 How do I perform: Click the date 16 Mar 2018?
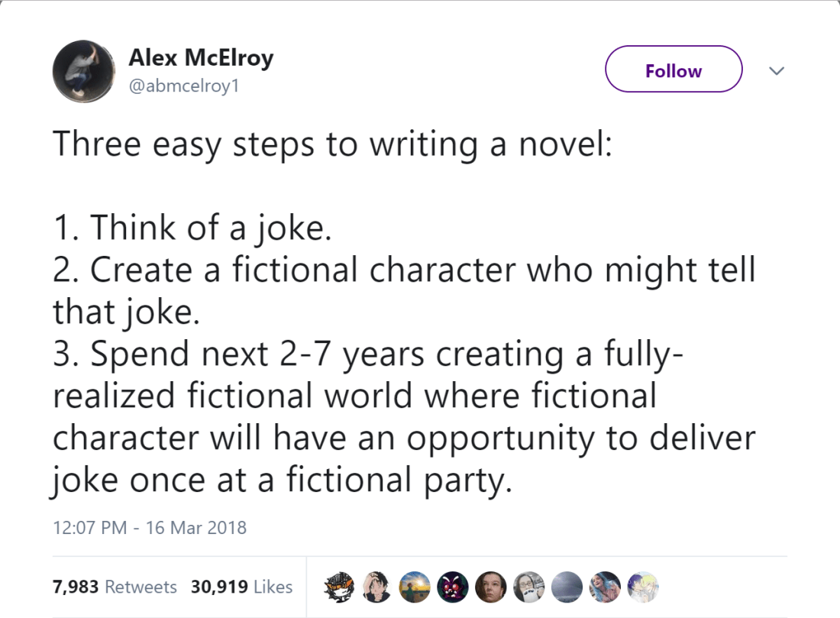pos(196,527)
